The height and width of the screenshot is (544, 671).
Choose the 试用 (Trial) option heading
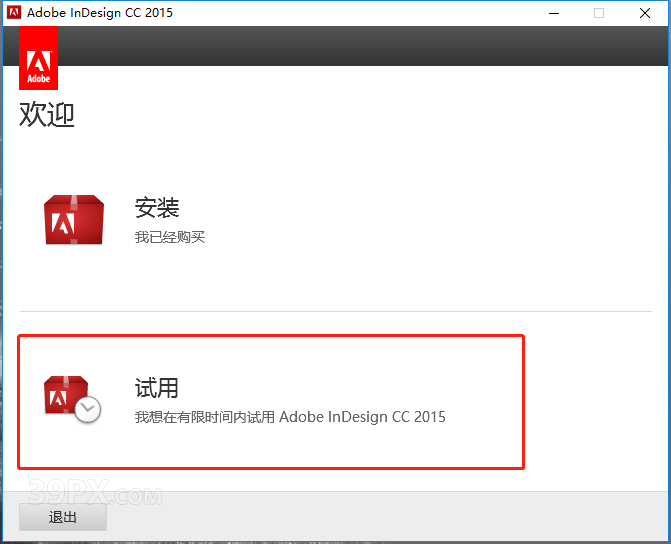[x=157, y=388]
